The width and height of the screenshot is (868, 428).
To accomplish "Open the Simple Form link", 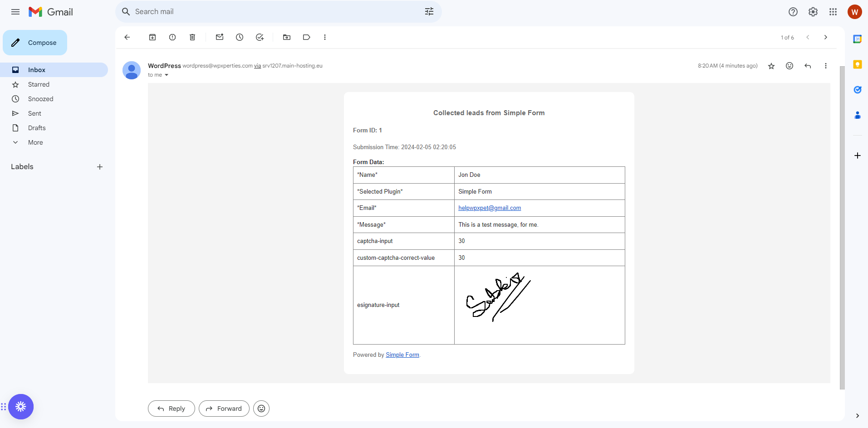I will 402,355.
